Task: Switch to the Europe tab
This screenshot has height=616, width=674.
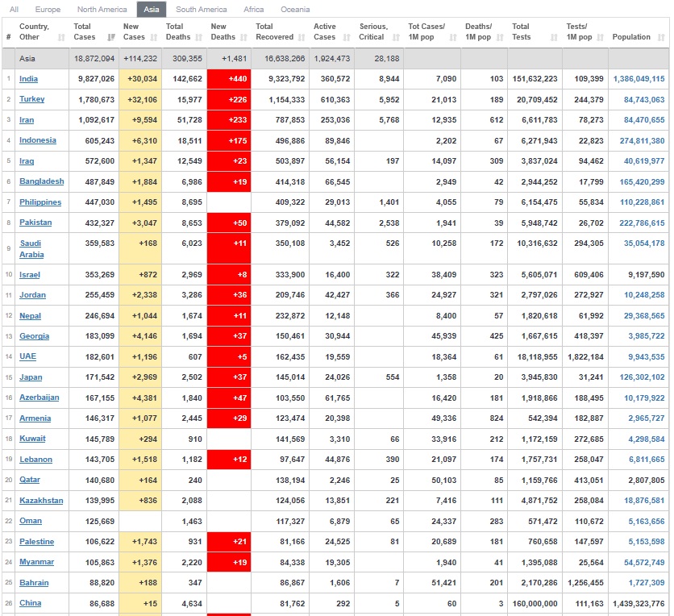Action: click(x=48, y=10)
